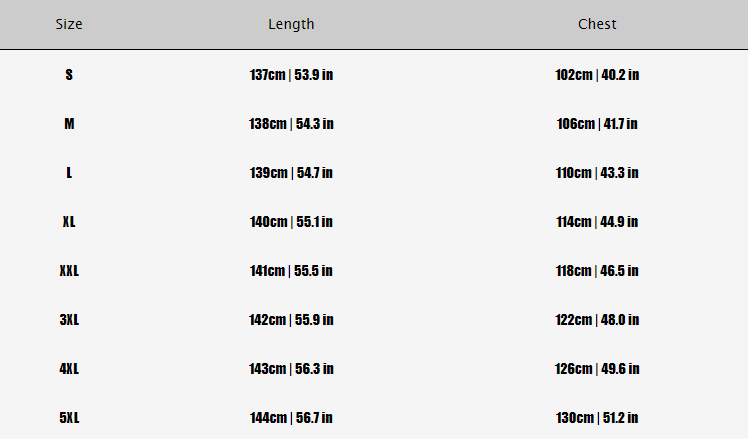The image size is (748, 439).
Task: Select the S size row label
Action: [x=69, y=74]
